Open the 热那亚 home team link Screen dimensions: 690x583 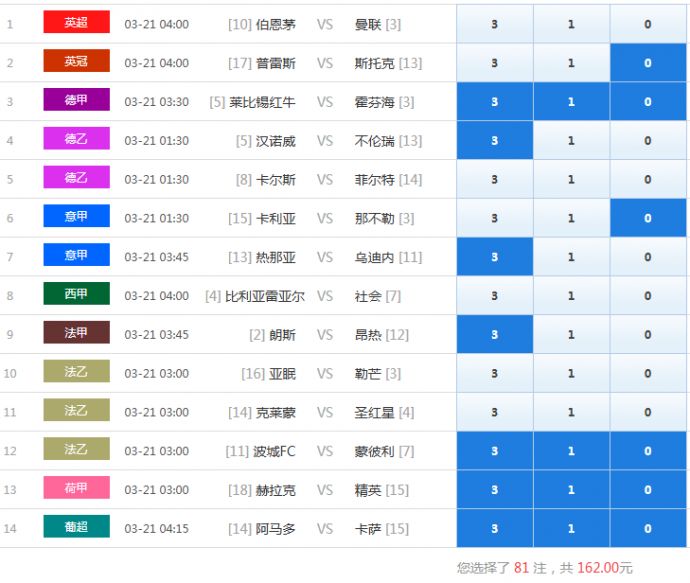(275, 257)
